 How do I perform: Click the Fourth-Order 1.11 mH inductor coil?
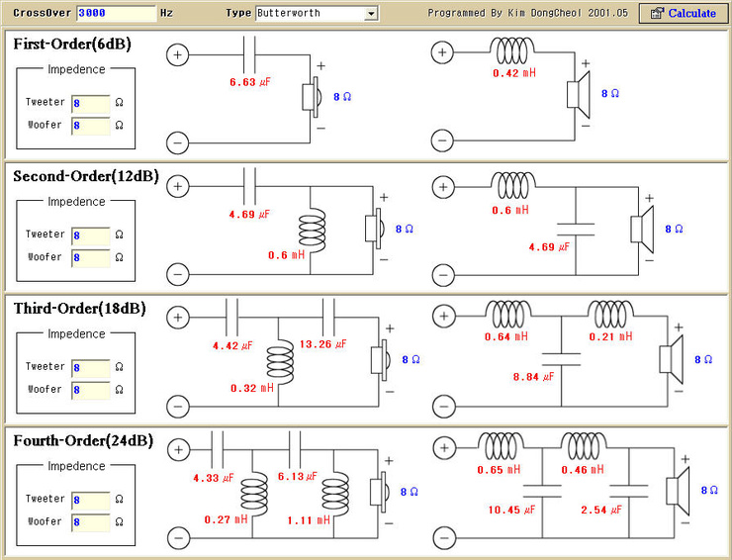tap(334, 494)
